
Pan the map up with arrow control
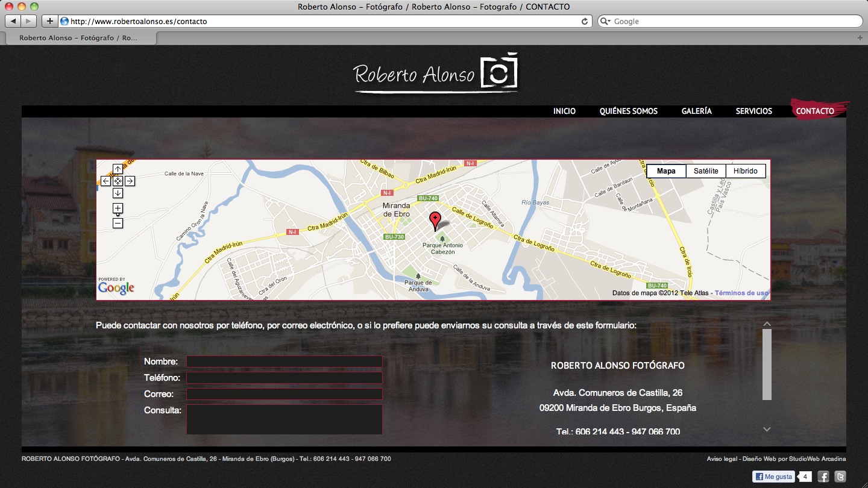118,169
